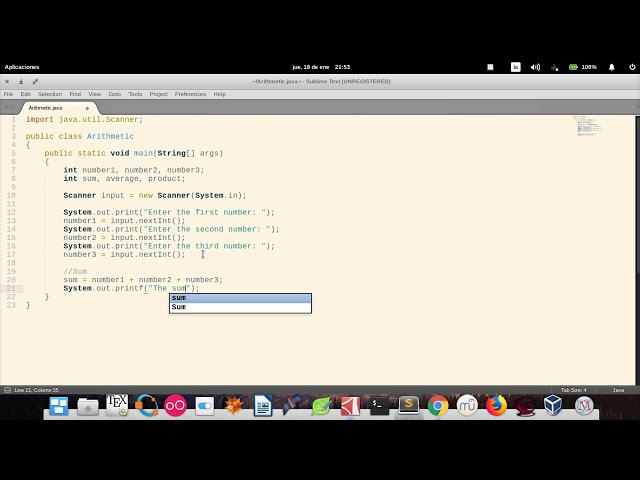The image size is (640, 480).
Task: Open the volume indicator in top panel
Action: [x=535, y=67]
